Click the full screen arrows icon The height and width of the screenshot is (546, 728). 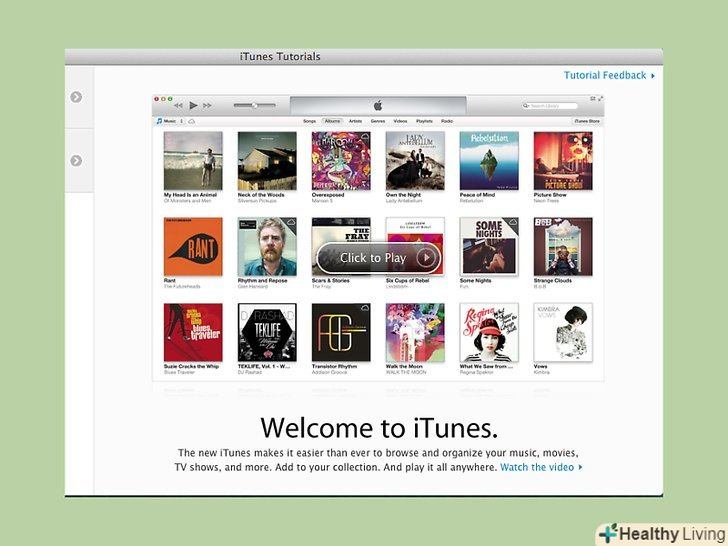tap(600, 98)
